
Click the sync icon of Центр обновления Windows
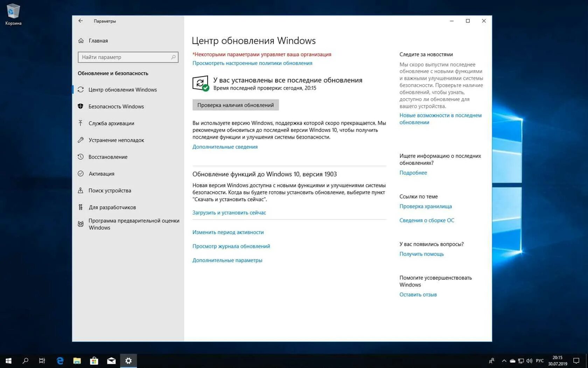click(80, 90)
